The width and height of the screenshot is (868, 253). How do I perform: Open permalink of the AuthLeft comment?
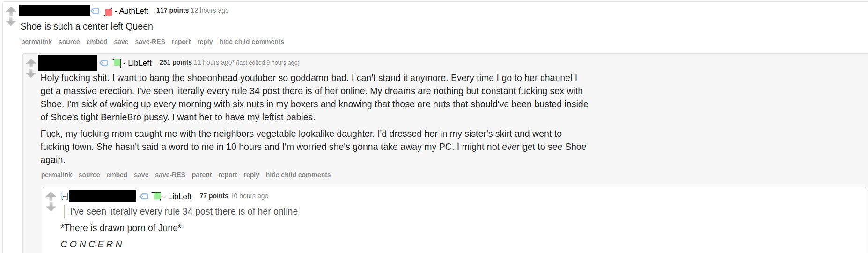coord(37,42)
